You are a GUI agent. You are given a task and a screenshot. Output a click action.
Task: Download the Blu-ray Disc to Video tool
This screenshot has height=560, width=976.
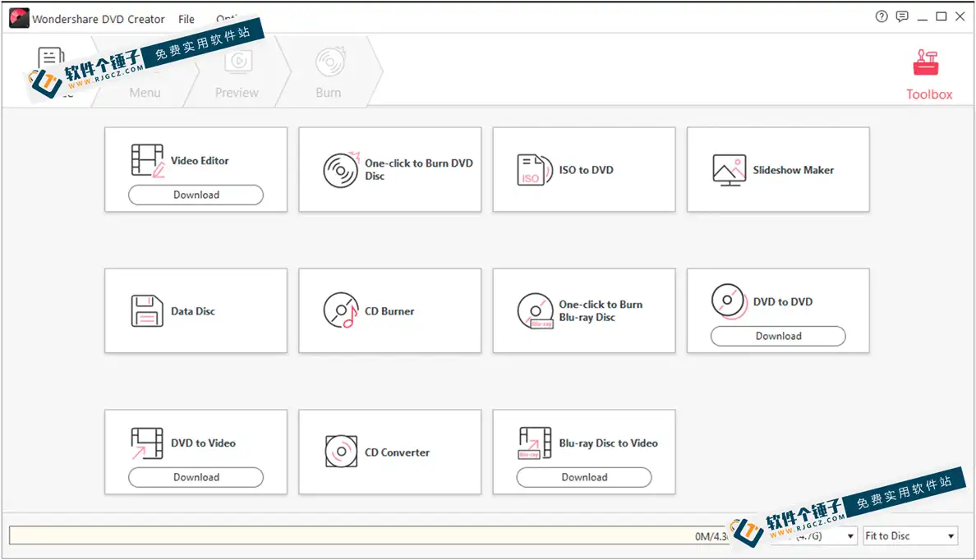click(584, 477)
